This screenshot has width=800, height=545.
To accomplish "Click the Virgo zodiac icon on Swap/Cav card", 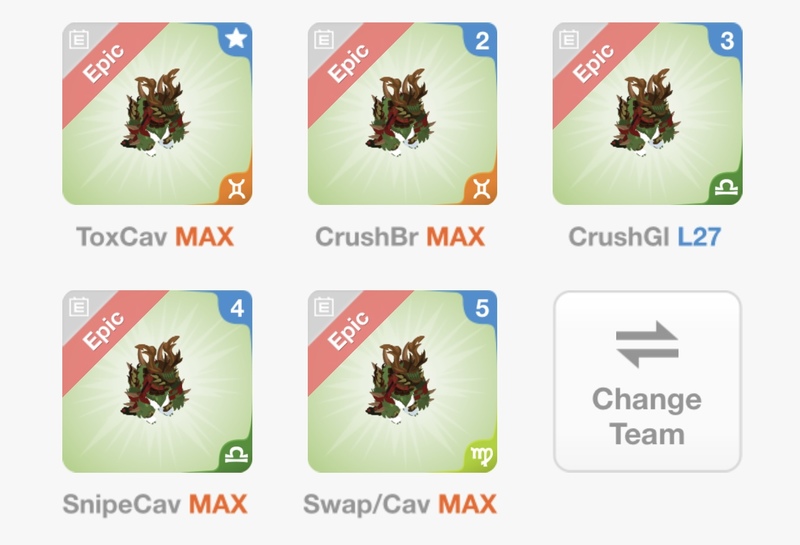I will point(482,456).
